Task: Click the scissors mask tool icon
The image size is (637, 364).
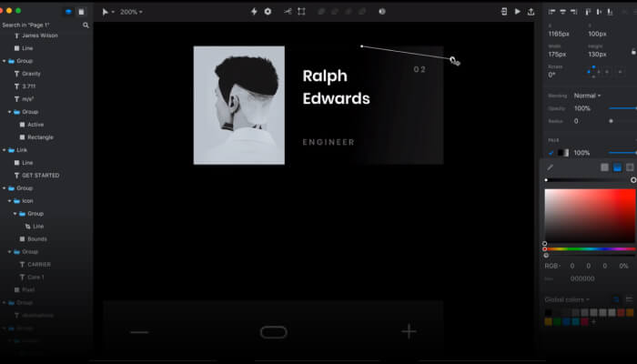Action: coord(288,11)
